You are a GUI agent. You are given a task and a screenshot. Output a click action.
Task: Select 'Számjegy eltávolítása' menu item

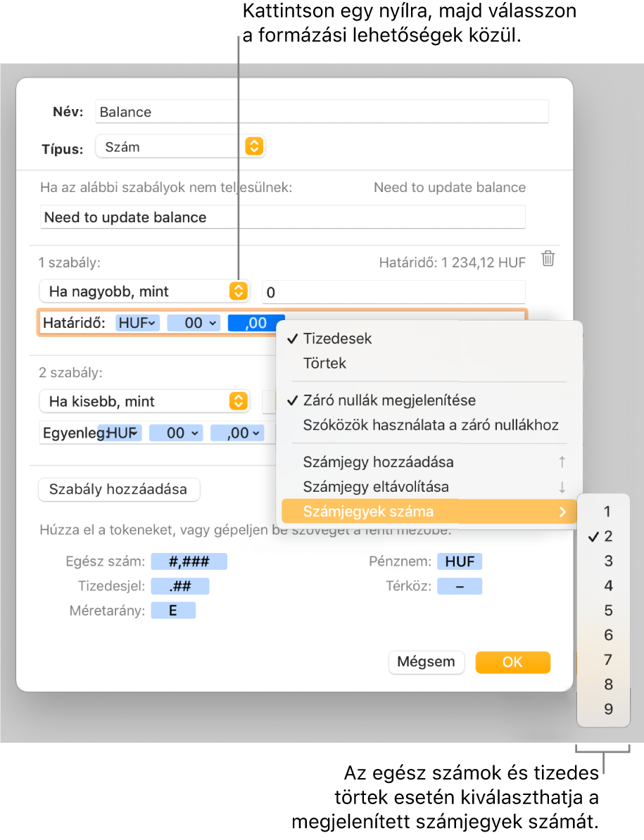click(x=429, y=486)
